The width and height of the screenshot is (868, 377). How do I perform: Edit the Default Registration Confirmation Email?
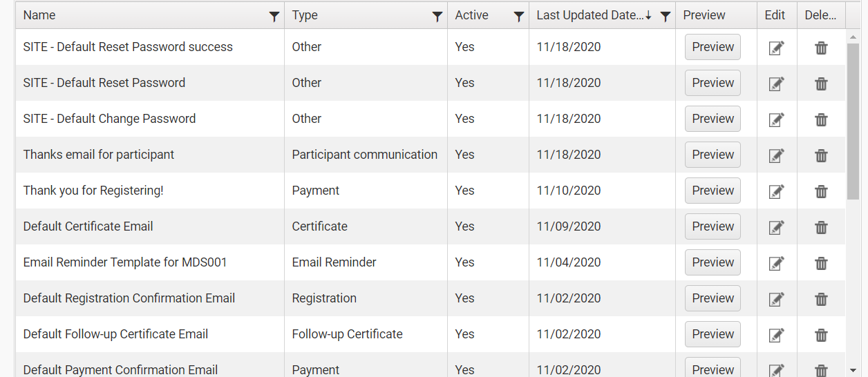pos(777,299)
